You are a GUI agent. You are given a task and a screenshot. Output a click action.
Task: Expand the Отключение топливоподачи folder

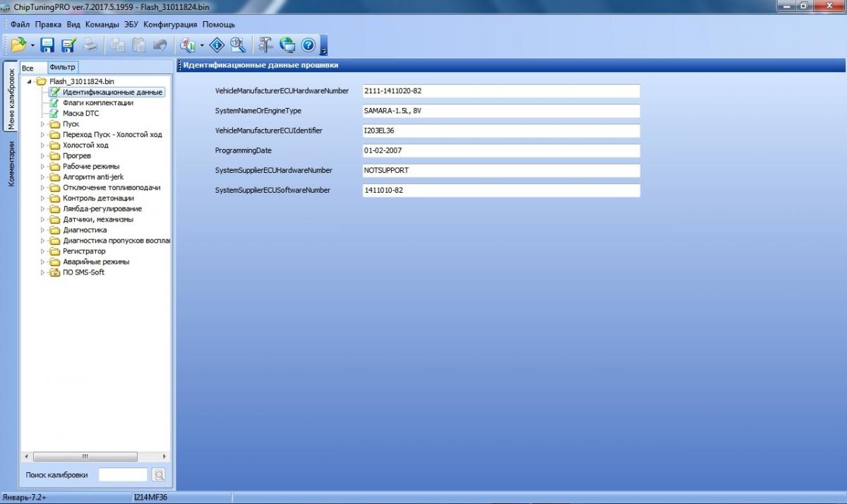(x=44, y=188)
